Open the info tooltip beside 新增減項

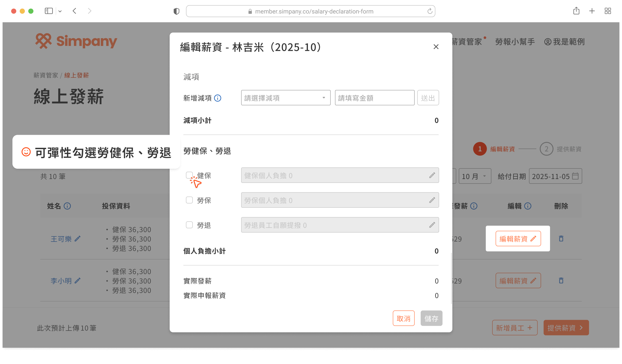218,98
